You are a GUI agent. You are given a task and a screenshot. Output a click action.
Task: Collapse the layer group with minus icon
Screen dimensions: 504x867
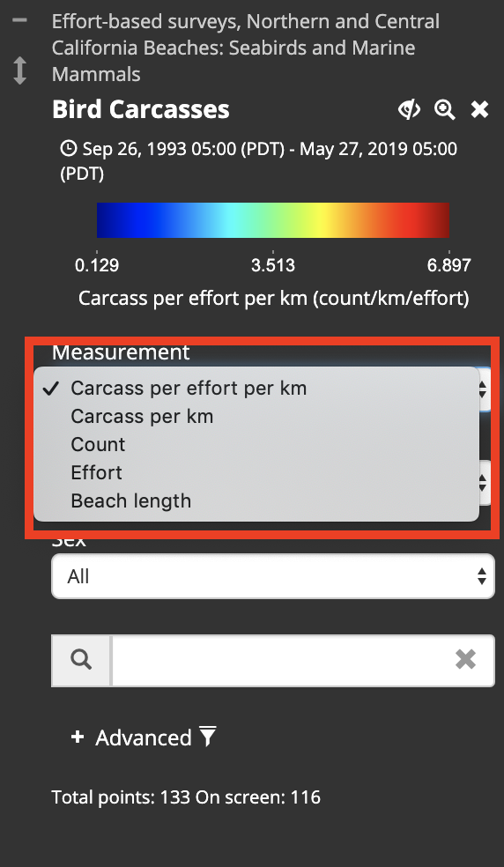coord(20,20)
